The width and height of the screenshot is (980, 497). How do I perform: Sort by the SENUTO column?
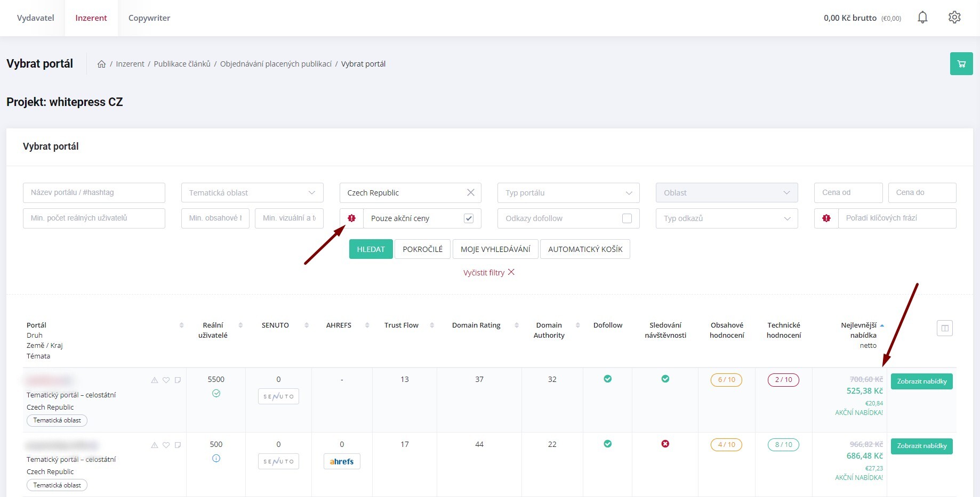coord(307,325)
